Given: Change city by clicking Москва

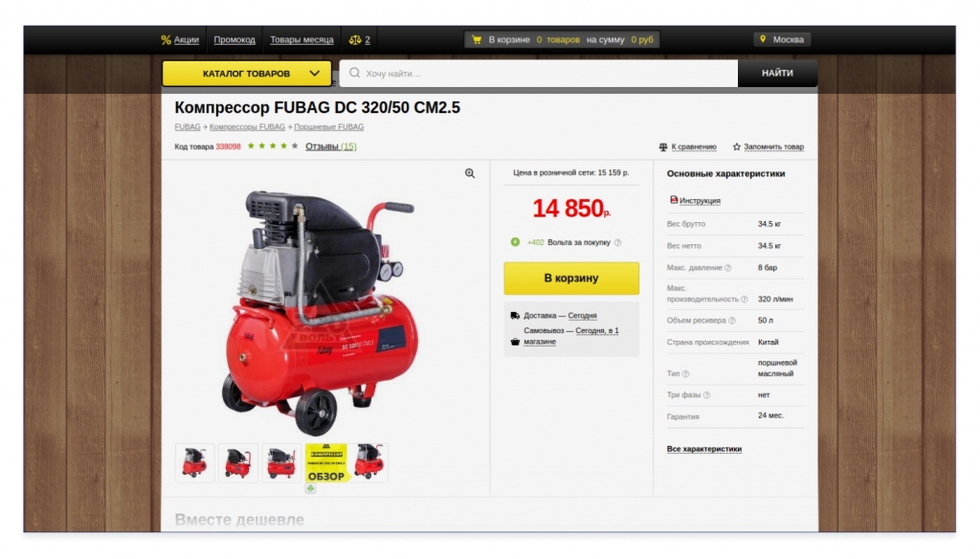Looking at the screenshot, I should pos(789,39).
